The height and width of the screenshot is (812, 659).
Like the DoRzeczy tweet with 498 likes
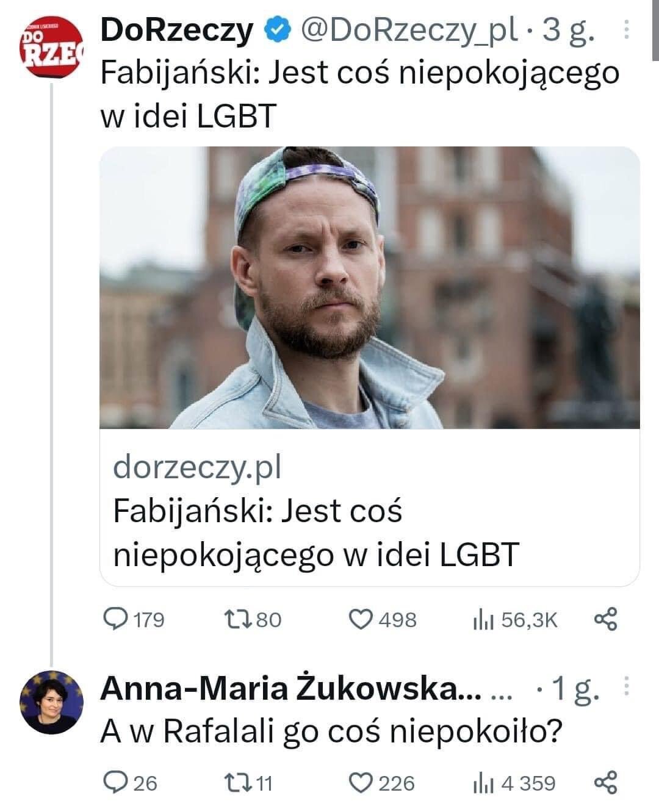(361, 619)
